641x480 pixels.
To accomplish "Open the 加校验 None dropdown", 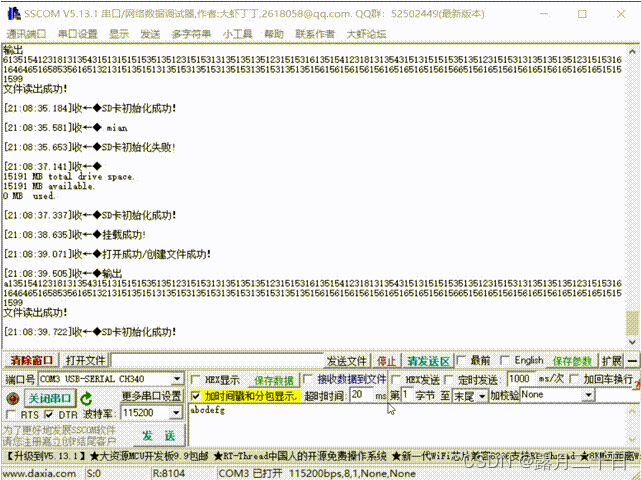I will click(557, 395).
